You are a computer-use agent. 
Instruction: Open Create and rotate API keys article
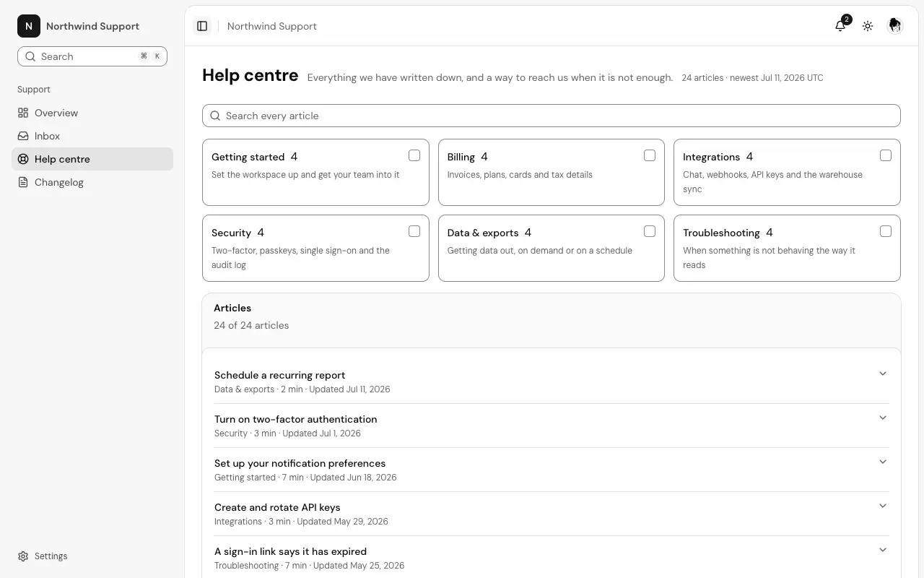click(277, 507)
